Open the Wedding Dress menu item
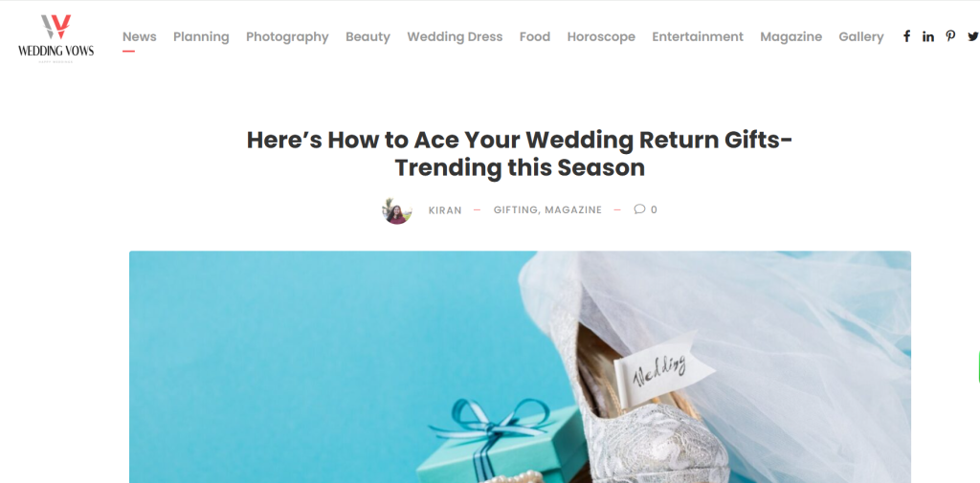980x483 pixels. (x=455, y=37)
